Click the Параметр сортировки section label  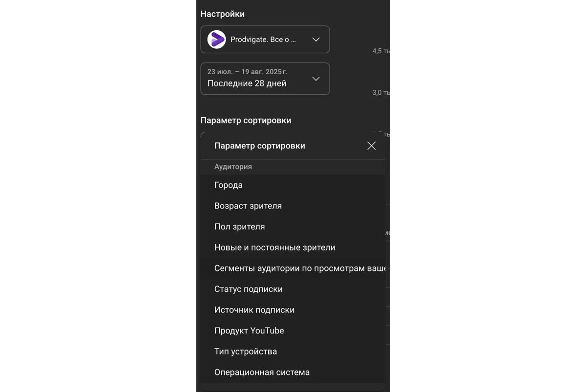click(246, 121)
